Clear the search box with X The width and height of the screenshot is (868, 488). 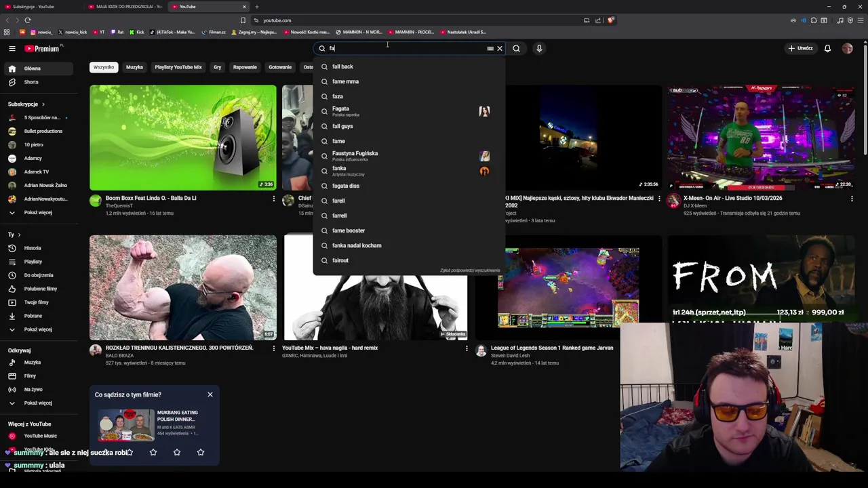[500, 48]
